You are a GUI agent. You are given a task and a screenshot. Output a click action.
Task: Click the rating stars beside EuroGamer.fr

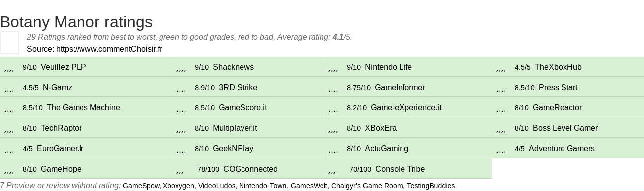[9, 149]
